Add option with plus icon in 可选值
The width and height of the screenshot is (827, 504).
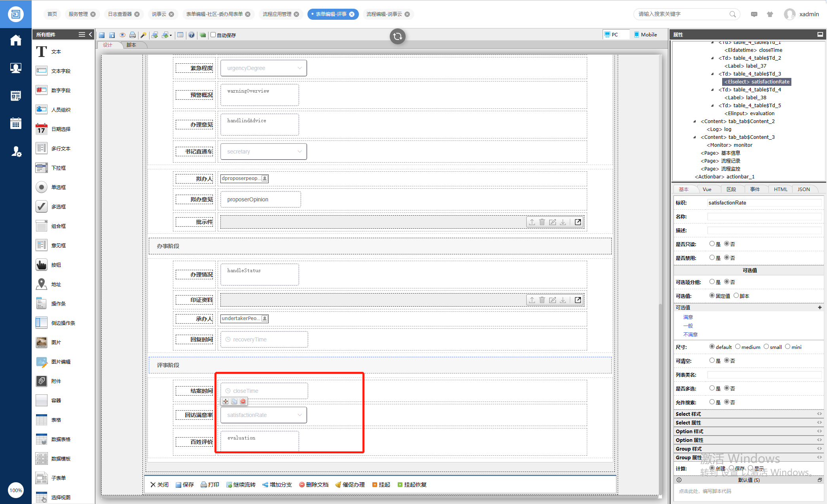[x=819, y=307]
